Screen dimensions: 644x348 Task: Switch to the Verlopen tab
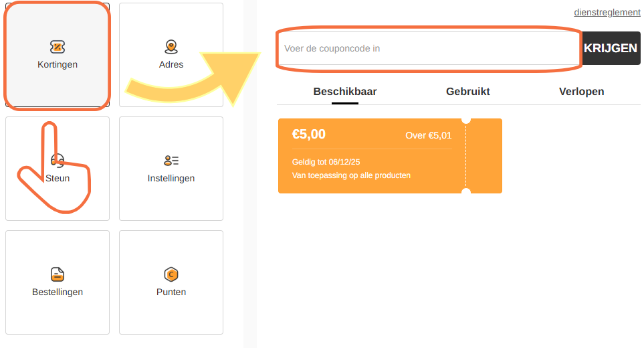tap(581, 92)
